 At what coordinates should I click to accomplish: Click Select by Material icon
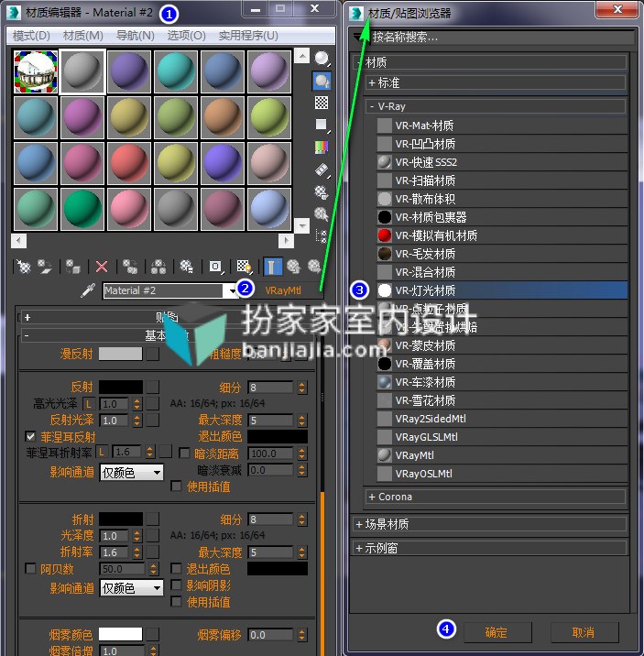pyautogui.click(x=322, y=214)
